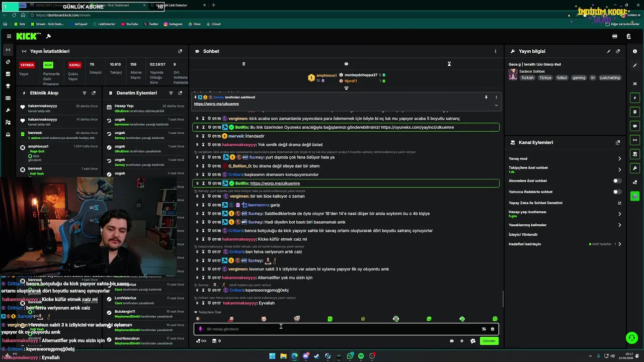Click the chat scrollbar
Screen dimensions: 644x362
coord(503,300)
